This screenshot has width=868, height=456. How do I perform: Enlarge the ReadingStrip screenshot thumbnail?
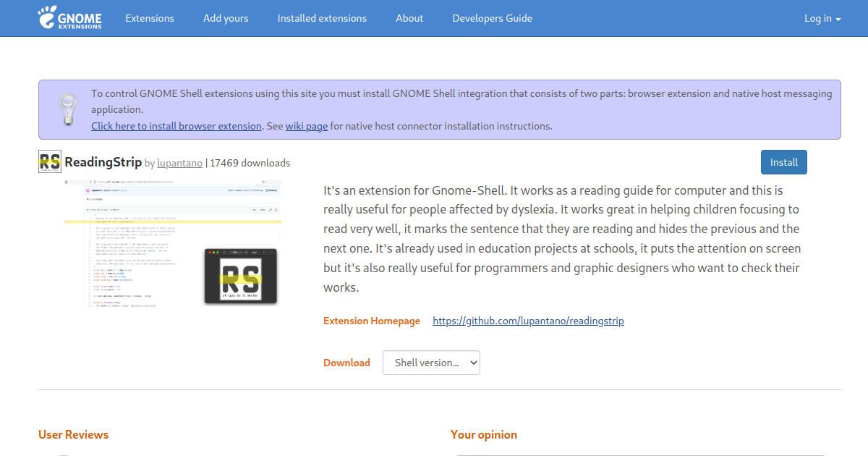point(172,244)
